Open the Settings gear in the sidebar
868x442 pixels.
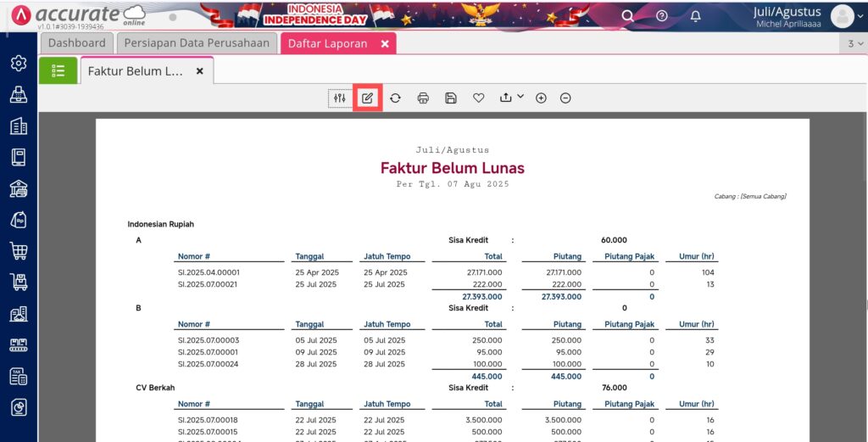point(19,63)
